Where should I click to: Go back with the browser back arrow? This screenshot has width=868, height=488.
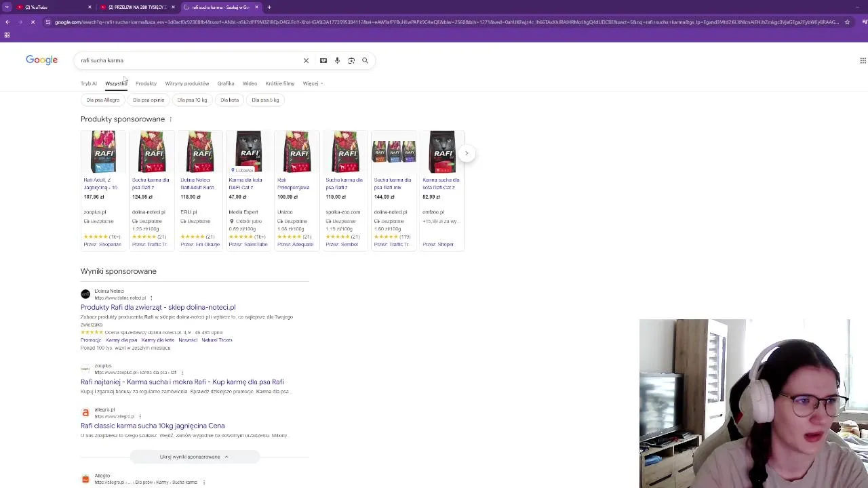tap(7, 22)
